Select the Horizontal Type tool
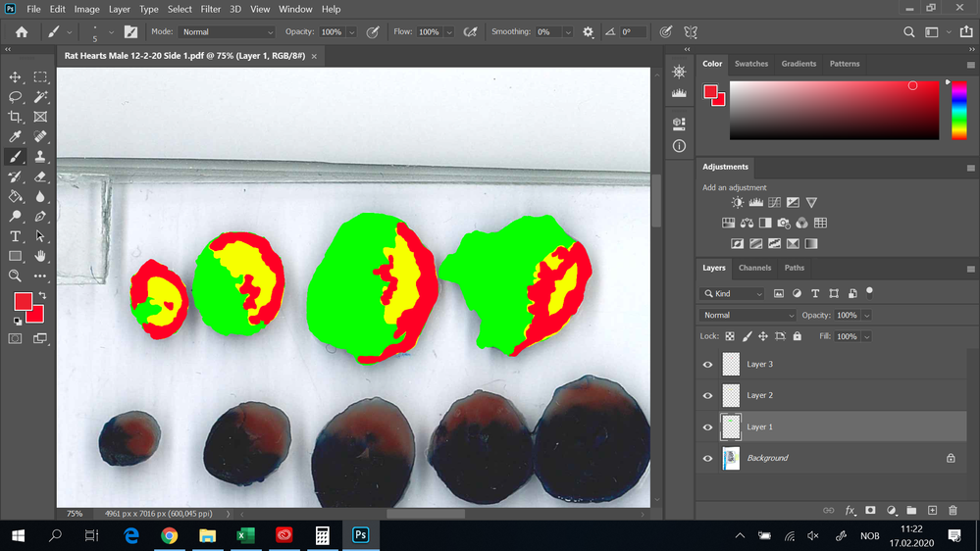 coord(15,236)
